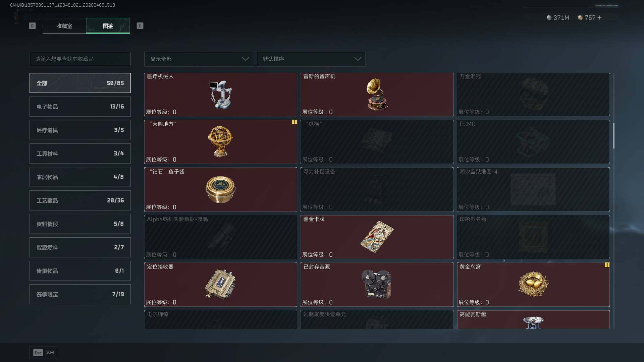Show the 赛季限定 category list
This screenshot has width=644, height=362.
(80, 294)
